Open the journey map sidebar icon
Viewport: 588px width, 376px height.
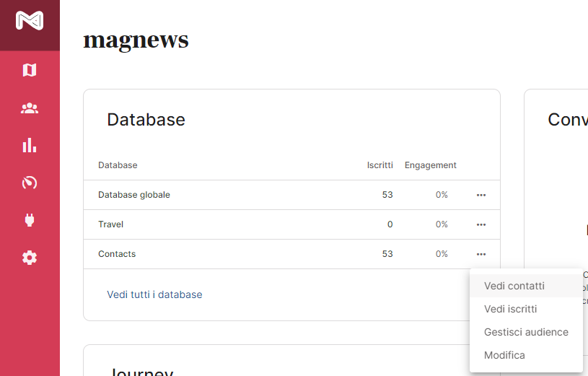[x=30, y=70]
